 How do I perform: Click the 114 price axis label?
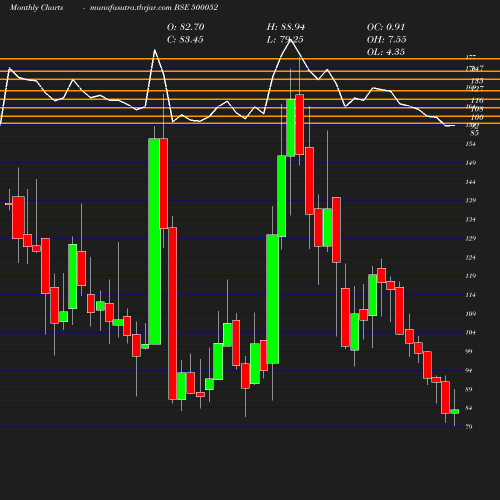[x=470, y=295]
